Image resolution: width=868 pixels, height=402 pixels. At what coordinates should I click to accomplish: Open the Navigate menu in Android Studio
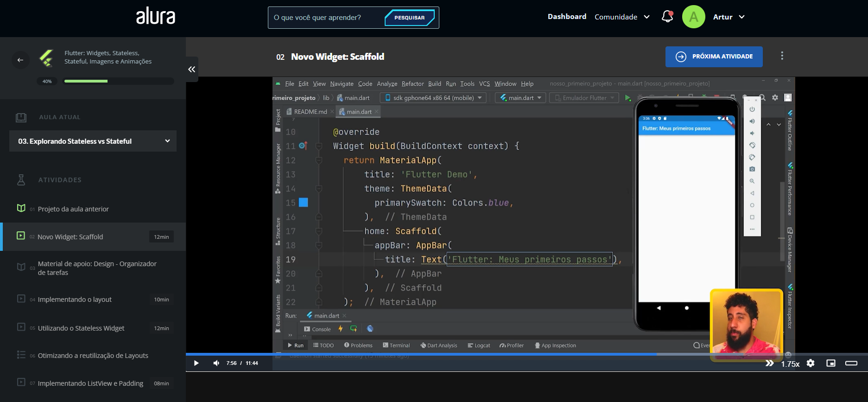[342, 83]
